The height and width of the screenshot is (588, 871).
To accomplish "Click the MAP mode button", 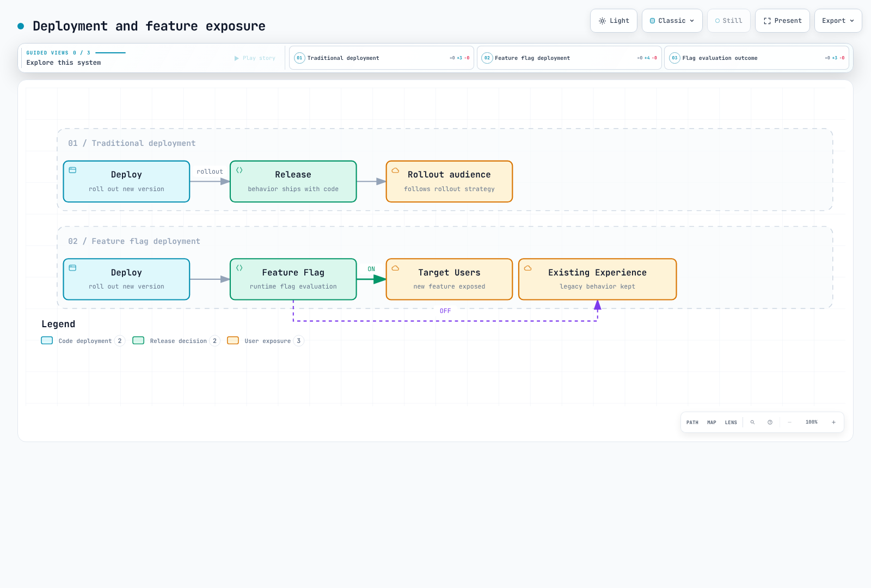I will [711, 422].
